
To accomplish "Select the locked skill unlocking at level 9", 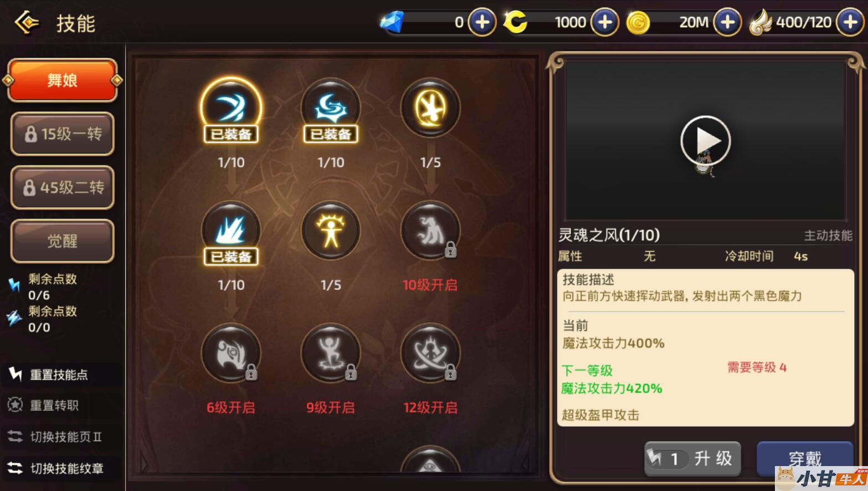I will click(331, 353).
